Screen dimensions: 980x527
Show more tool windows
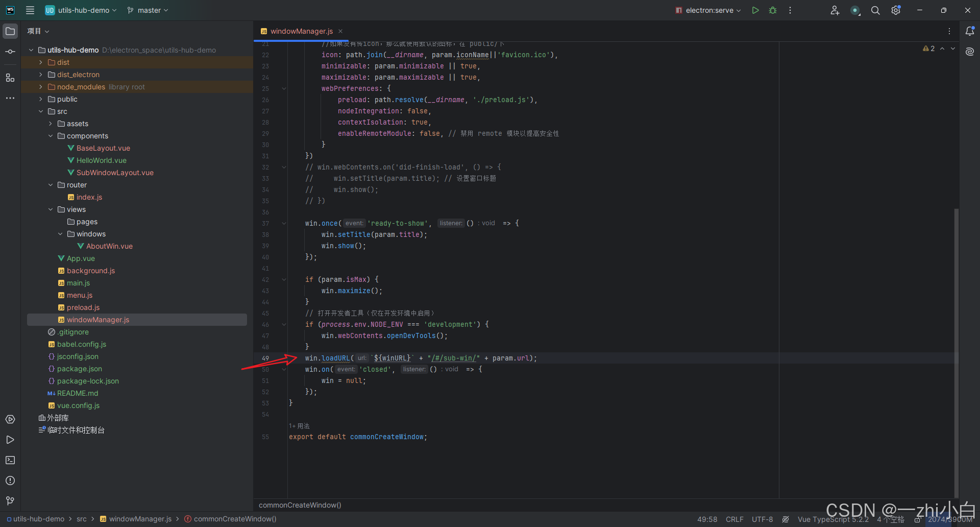[x=10, y=98]
